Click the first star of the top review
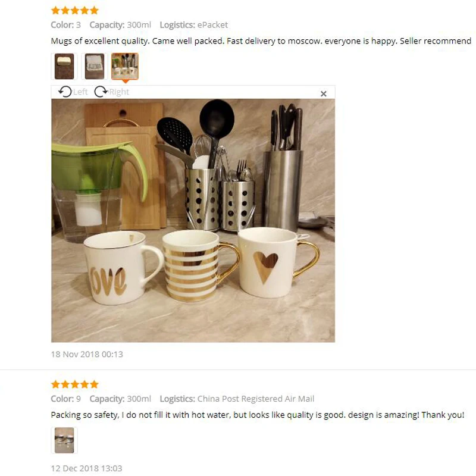The image size is (476, 476). click(x=55, y=11)
